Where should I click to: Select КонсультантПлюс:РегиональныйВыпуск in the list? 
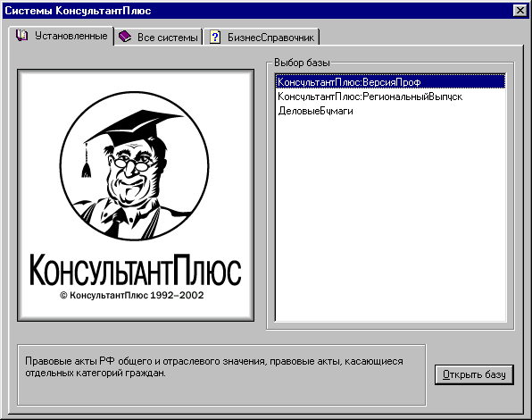tap(390, 97)
